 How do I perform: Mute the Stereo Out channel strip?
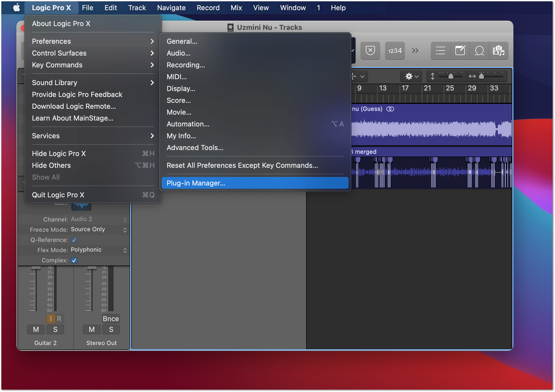[92, 329]
